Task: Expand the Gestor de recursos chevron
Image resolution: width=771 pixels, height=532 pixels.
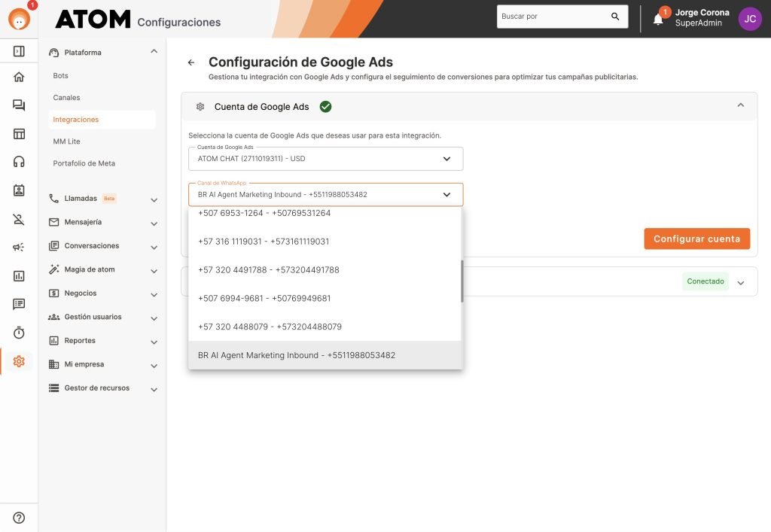Action: click(x=154, y=390)
